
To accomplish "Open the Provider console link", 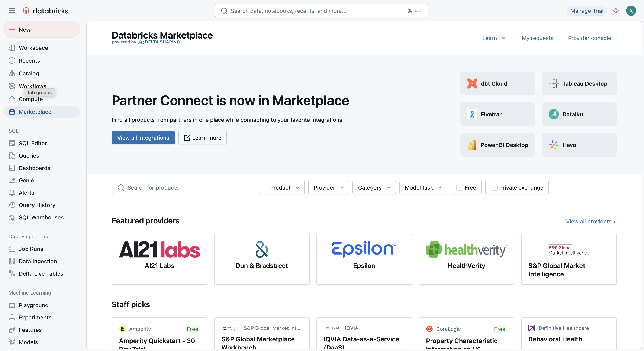I will (x=589, y=38).
